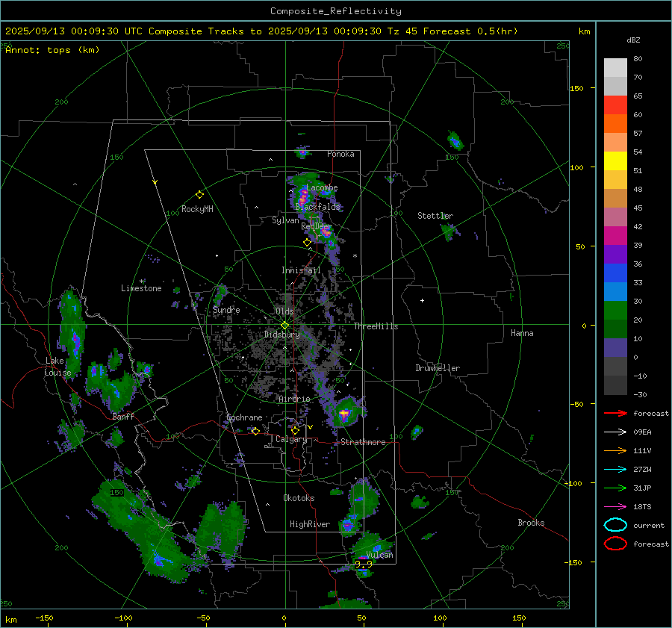Pick the purple swatch beside the 39 label

point(615,254)
